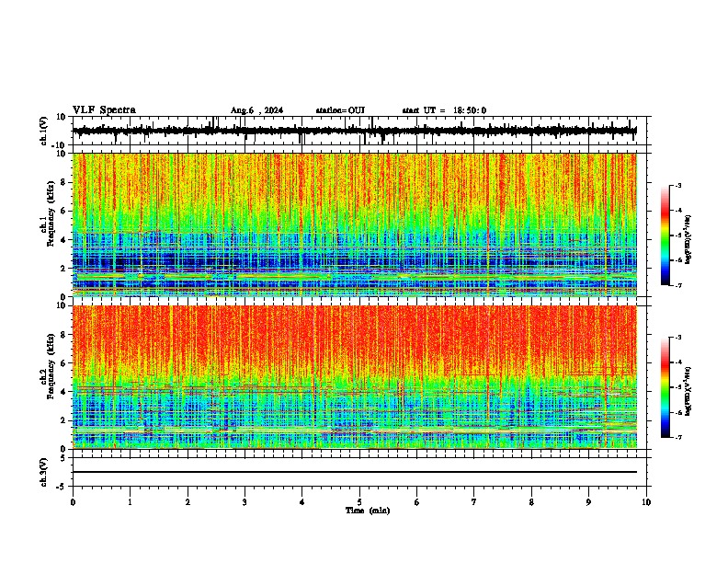Click the '-7' label on ch.2 colorbar
Image resolution: width=728 pixels, height=563 pixels.
678,437
